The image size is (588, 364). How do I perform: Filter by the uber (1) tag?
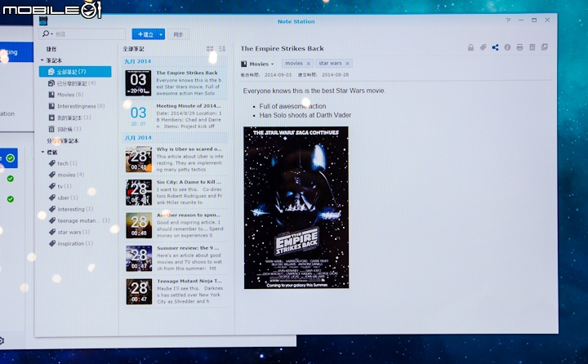(x=64, y=198)
